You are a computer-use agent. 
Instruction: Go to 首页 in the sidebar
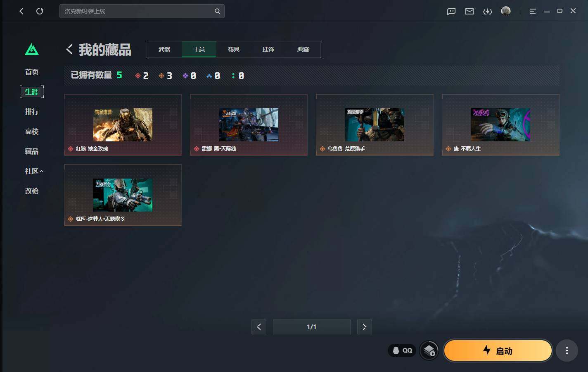pos(32,72)
